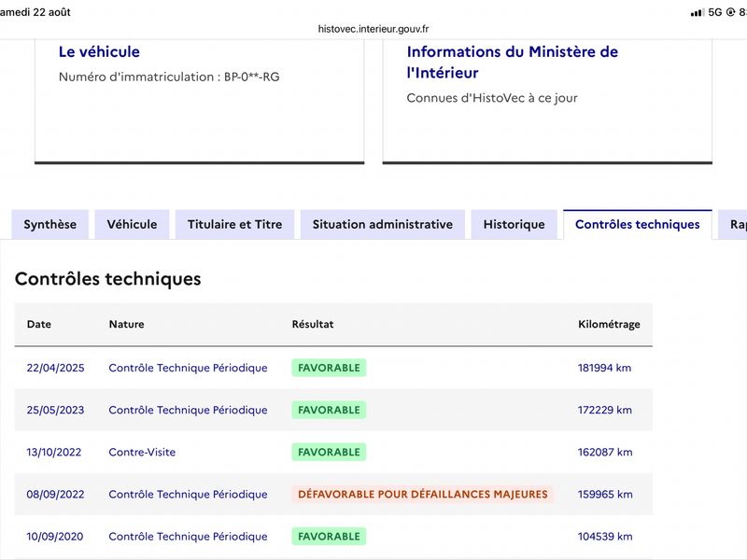Click the Résultat column header
The width and height of the screenshot is (747, 560).
tap(313, 324)
